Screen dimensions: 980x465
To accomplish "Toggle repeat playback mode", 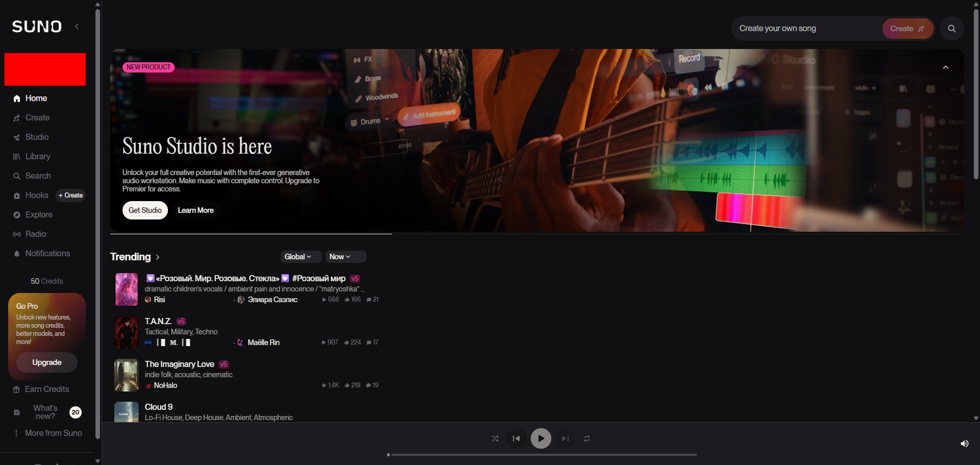I will pos(587,438).
